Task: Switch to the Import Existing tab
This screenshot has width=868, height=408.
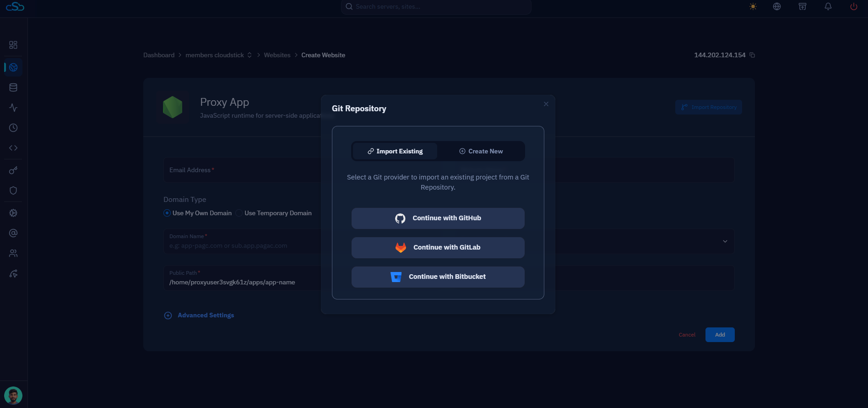Action: pyautogui.click(x=395, y=151)
